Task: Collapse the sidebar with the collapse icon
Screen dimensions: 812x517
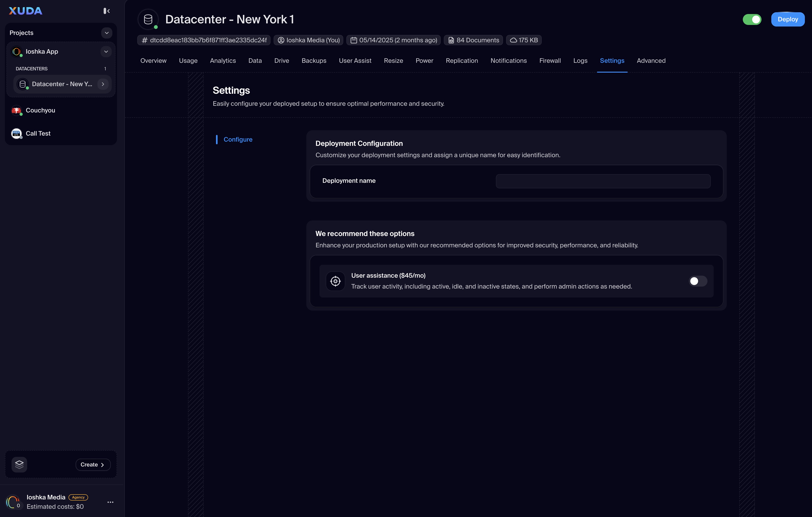Action: (x=107, y=11)
